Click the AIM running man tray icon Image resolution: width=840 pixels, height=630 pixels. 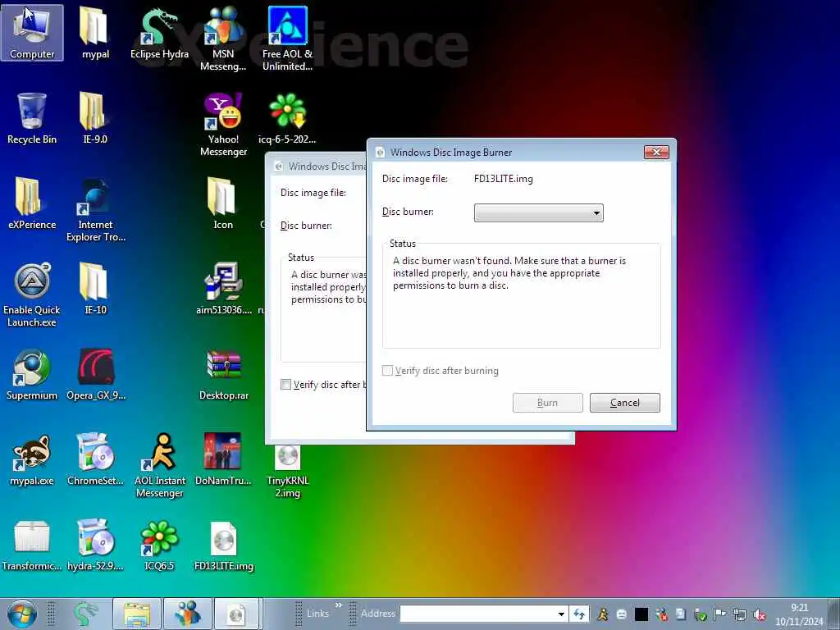pos(603,614)
